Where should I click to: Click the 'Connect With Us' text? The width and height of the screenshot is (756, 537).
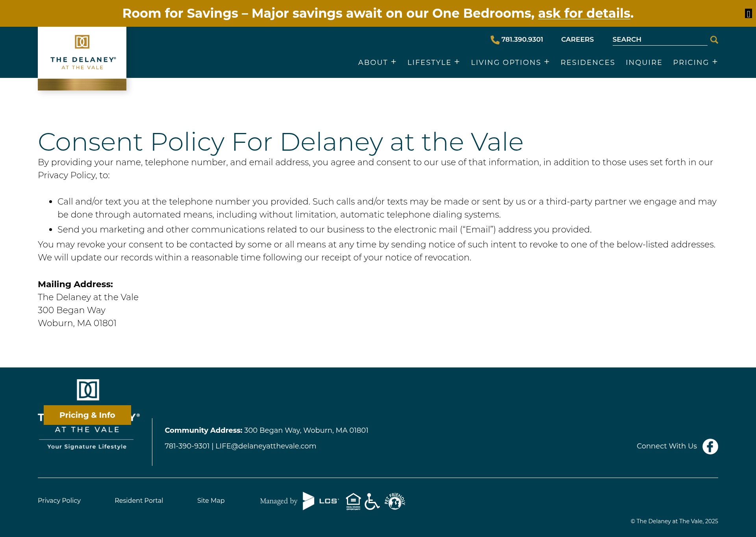coord(667,446)
